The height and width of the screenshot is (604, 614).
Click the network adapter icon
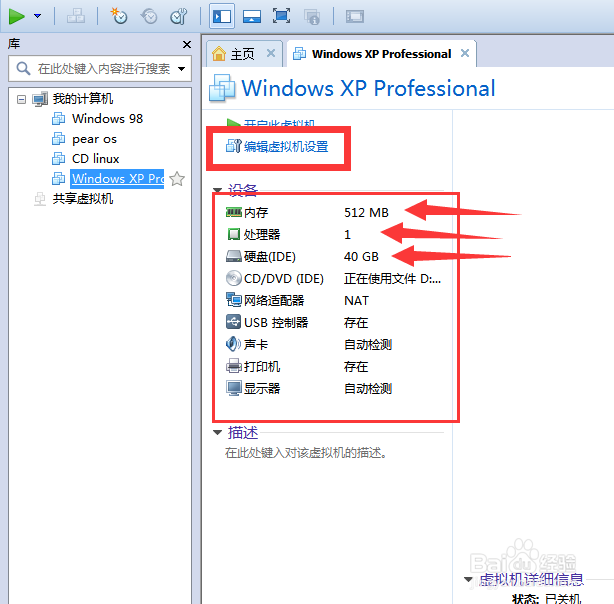point(234,300)
